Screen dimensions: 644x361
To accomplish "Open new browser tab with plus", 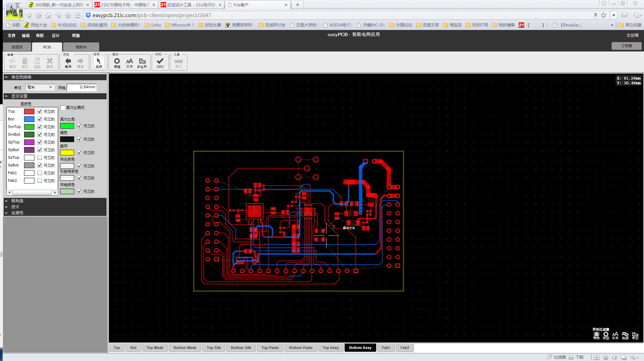I will coord(297,5).
